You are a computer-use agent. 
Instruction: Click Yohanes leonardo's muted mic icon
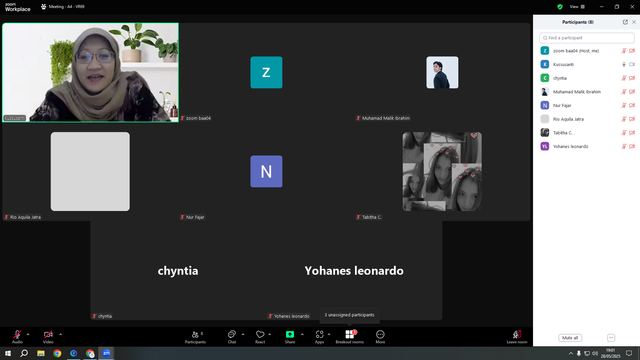pos(624,147)
